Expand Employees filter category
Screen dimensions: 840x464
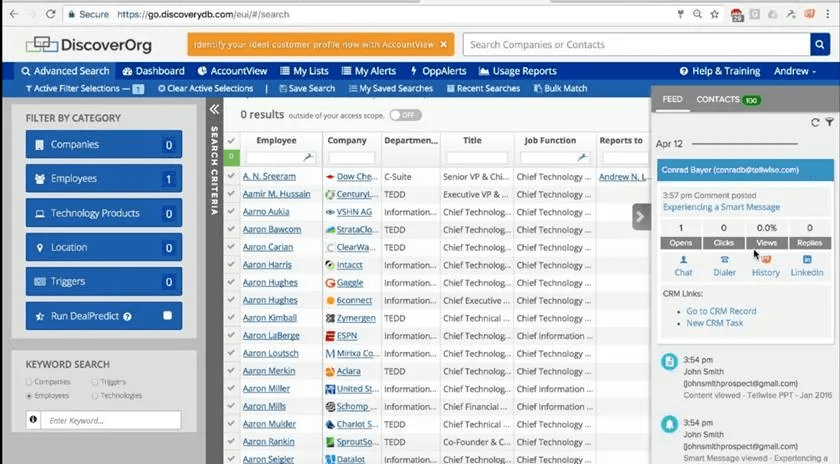pyautogui.click(x=104, y=178)
